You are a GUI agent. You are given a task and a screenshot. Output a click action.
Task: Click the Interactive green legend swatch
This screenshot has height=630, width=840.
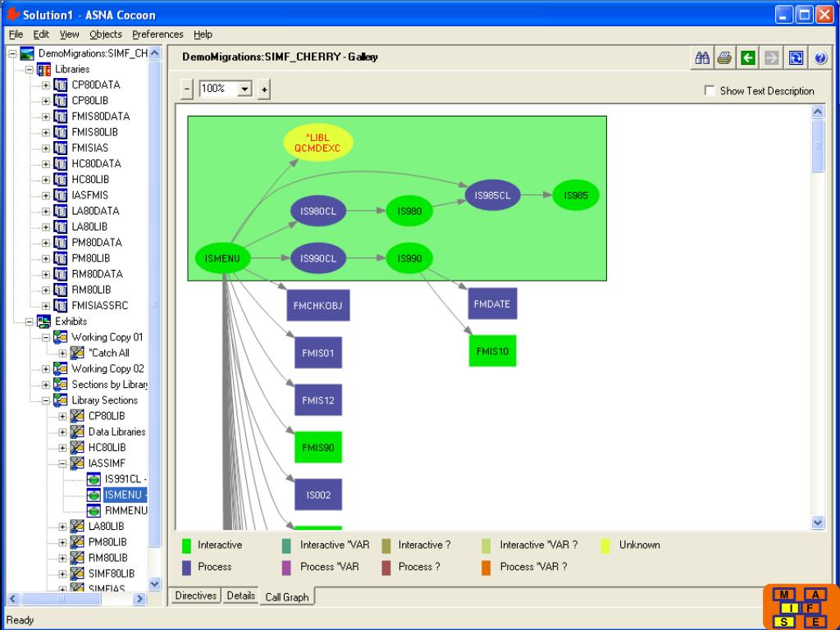(x=186, y=546)
